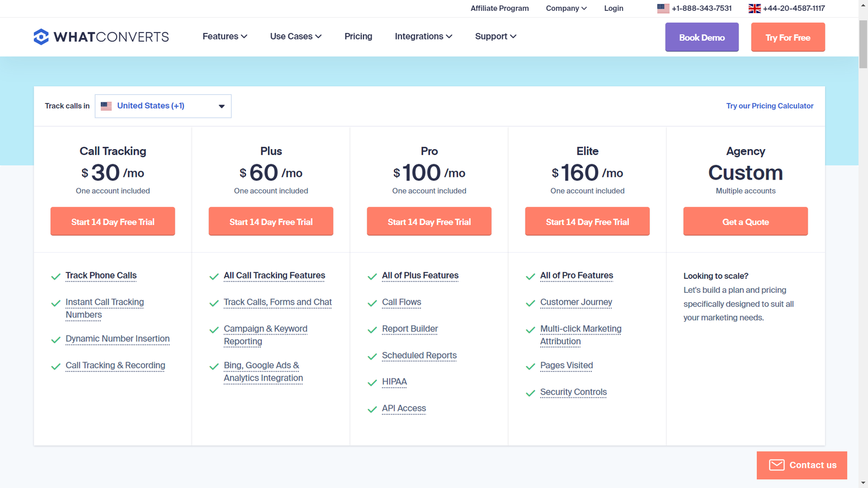The image size is (868, 488).
Task: Click Campaign & Keyword Reporting feature
Action: tap(266, 335)
